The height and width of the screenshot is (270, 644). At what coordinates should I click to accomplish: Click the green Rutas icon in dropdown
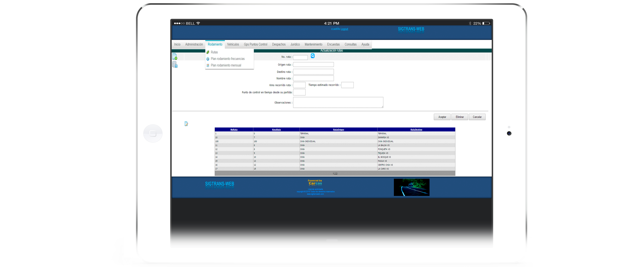coord(208,52)
